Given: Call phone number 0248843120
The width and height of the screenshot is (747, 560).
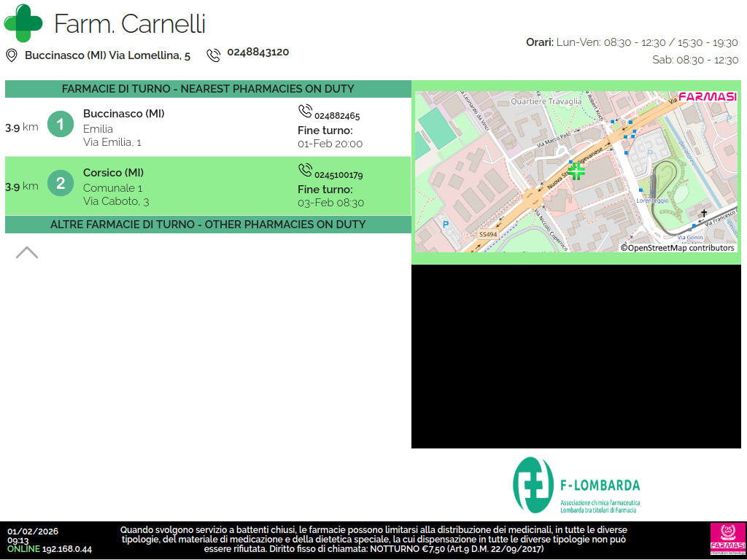Looking at the screenshot, I should pyautogui.click(x=258, y=52).
